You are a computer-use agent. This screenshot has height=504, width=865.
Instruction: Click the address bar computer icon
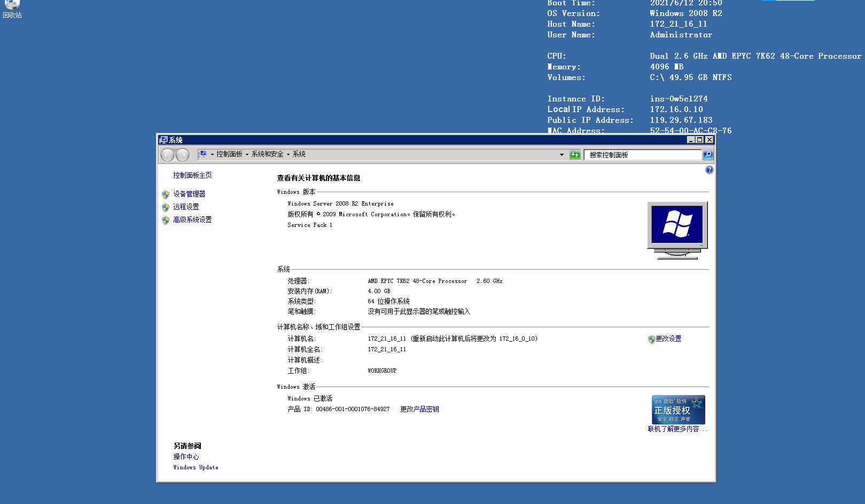(203, 154)
